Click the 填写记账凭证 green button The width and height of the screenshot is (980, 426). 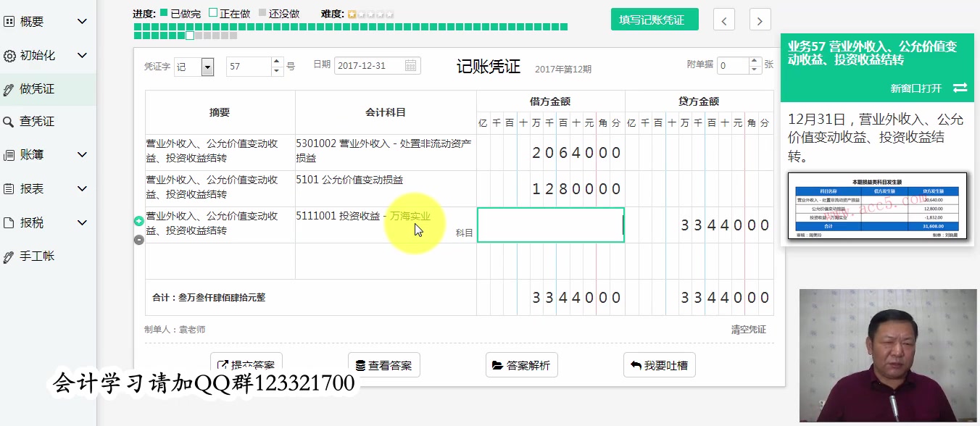654,19
